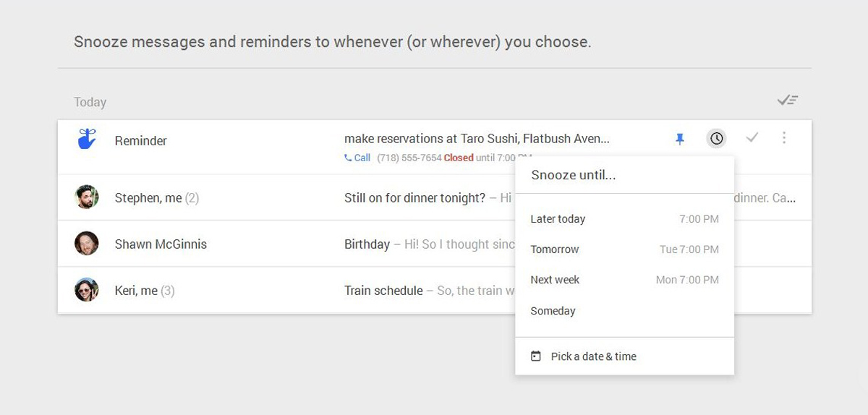Click the Call link for Taro Sushi
868x415 pixels.
tap(362, 158)
